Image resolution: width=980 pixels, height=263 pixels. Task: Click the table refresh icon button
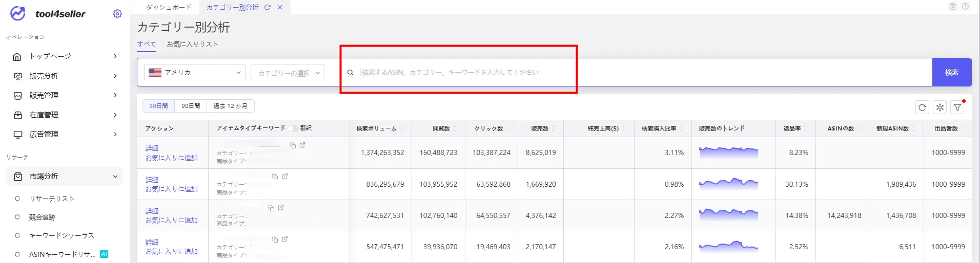(922, 107)
